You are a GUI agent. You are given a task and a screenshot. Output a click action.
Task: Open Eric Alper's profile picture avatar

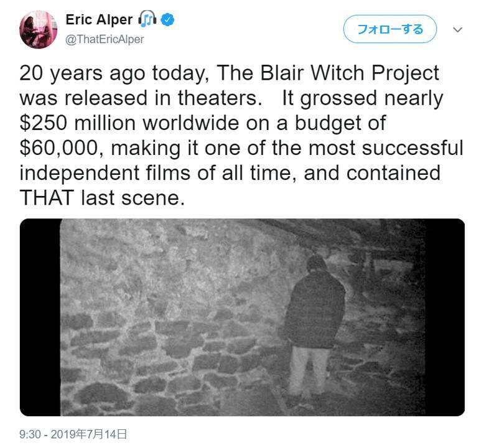(x=39, y=30)
